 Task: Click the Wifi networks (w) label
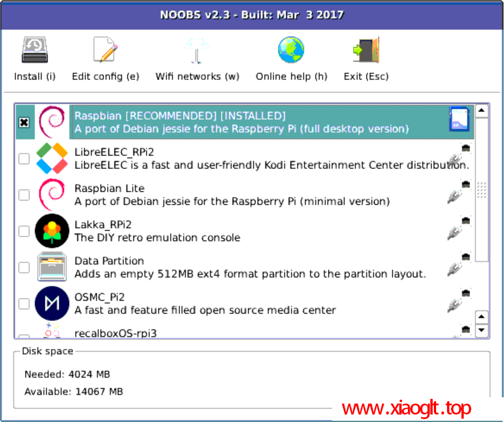click(197, 77)
